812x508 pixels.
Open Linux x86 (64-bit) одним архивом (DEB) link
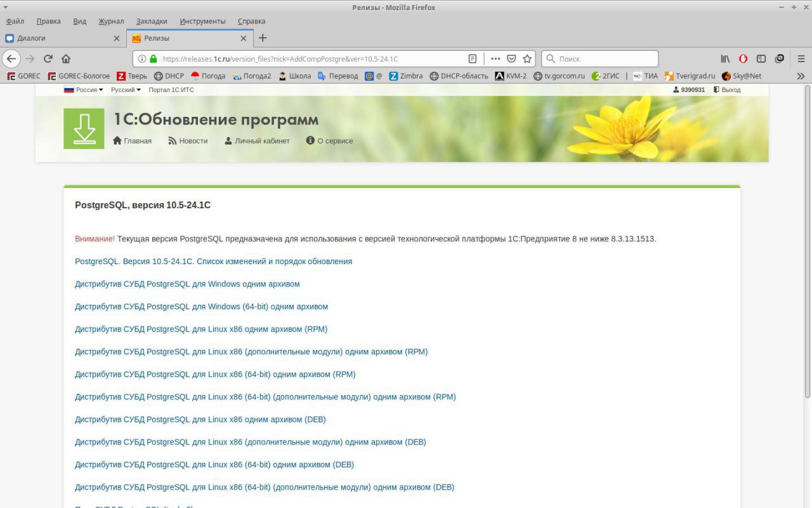pyautogui.click(x=214, y=465)
